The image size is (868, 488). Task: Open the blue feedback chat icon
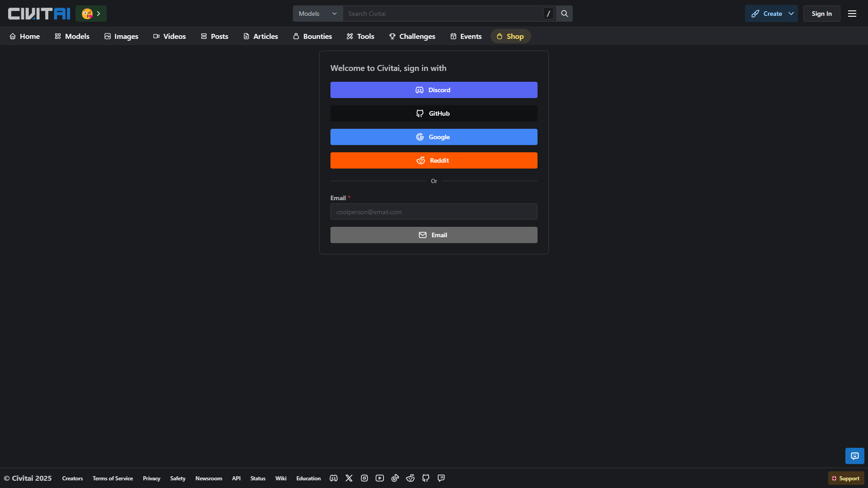854,456
